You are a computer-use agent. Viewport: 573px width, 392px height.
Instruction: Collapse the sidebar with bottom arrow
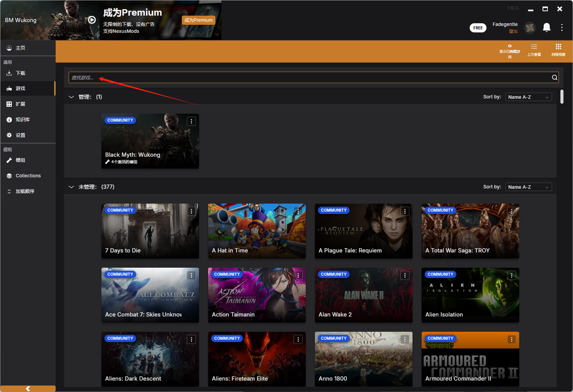coord(28,389)
